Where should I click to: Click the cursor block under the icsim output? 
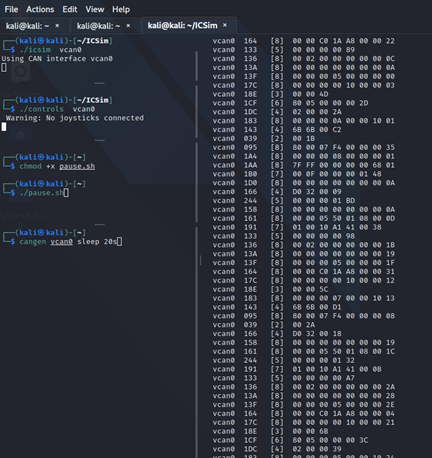click(x=4, y=68)
